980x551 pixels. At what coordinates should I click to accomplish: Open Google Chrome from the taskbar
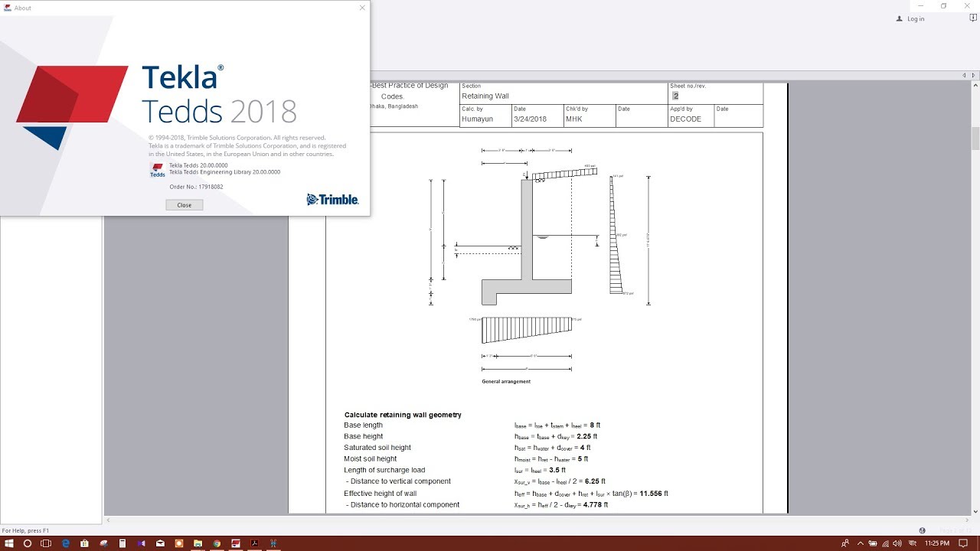(216, 543)
